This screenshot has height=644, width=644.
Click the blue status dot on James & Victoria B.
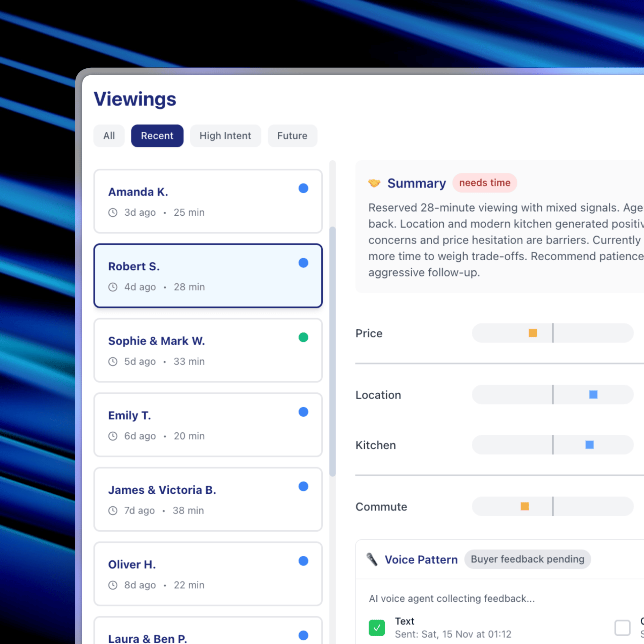point(303,486)
